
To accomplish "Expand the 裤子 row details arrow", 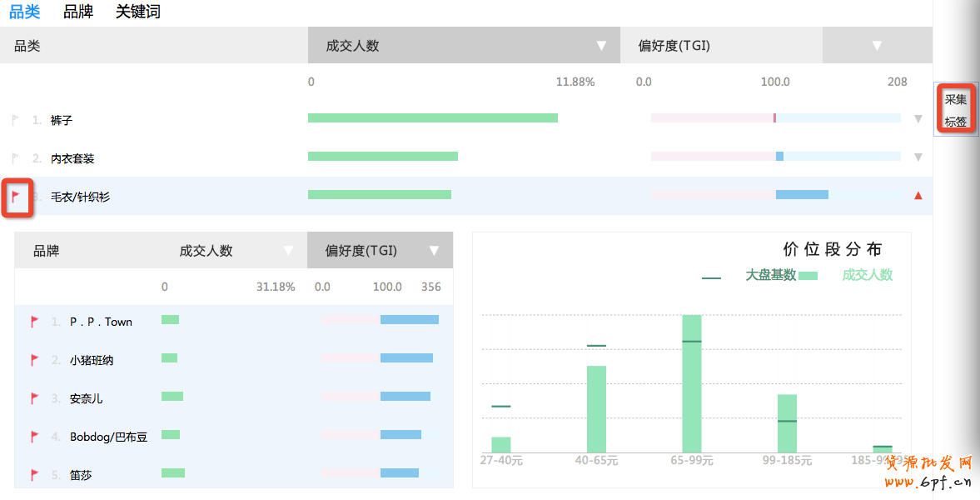I will [x=918, y=119].
